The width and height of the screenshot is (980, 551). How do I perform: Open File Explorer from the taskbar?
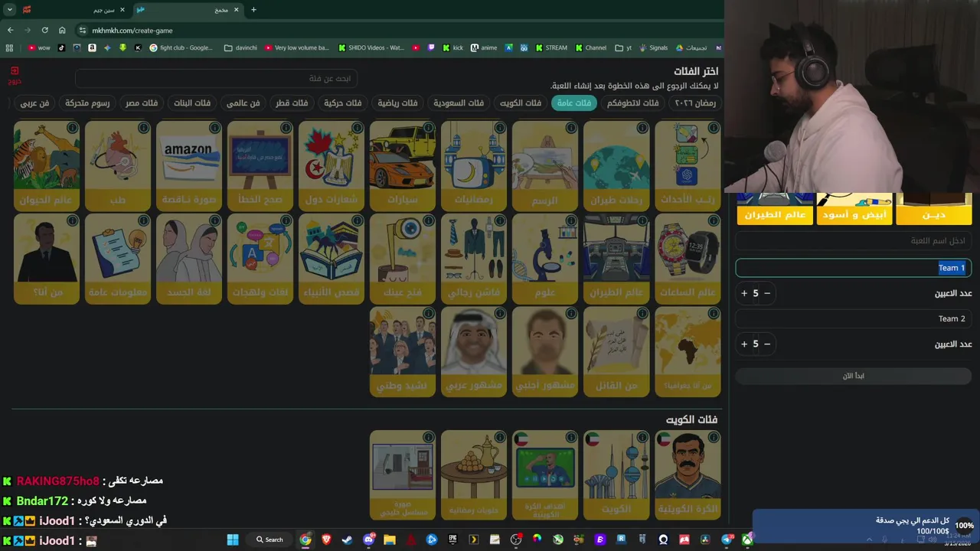(390, 540)
